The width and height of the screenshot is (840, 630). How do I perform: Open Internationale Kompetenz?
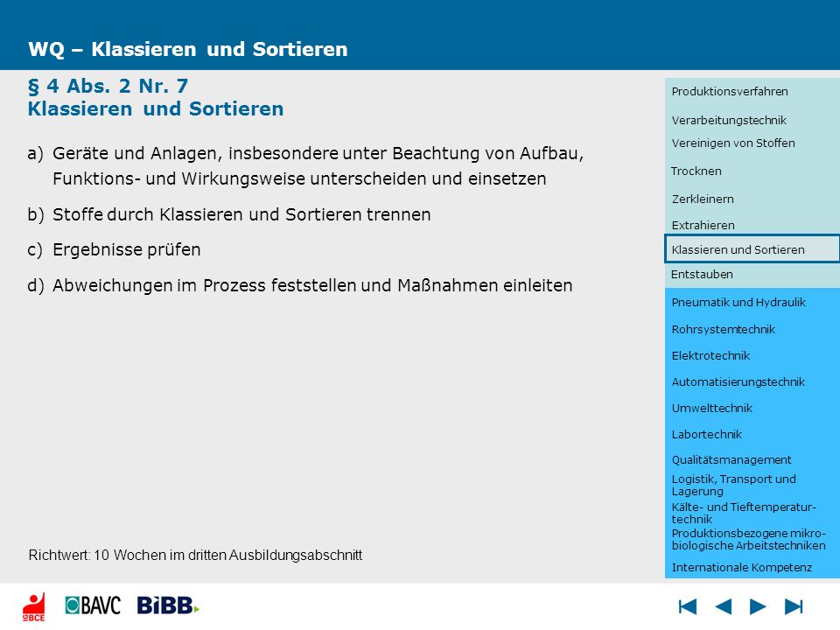coord(741,567)
